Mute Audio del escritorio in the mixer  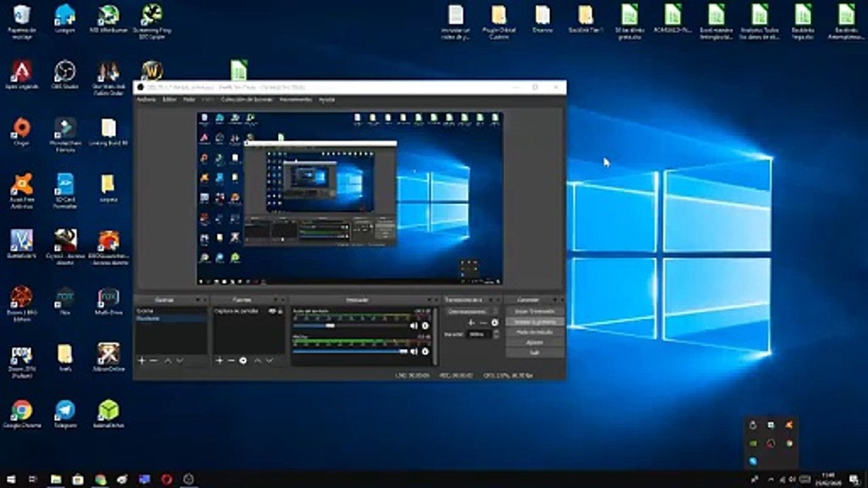coord(414,326)
